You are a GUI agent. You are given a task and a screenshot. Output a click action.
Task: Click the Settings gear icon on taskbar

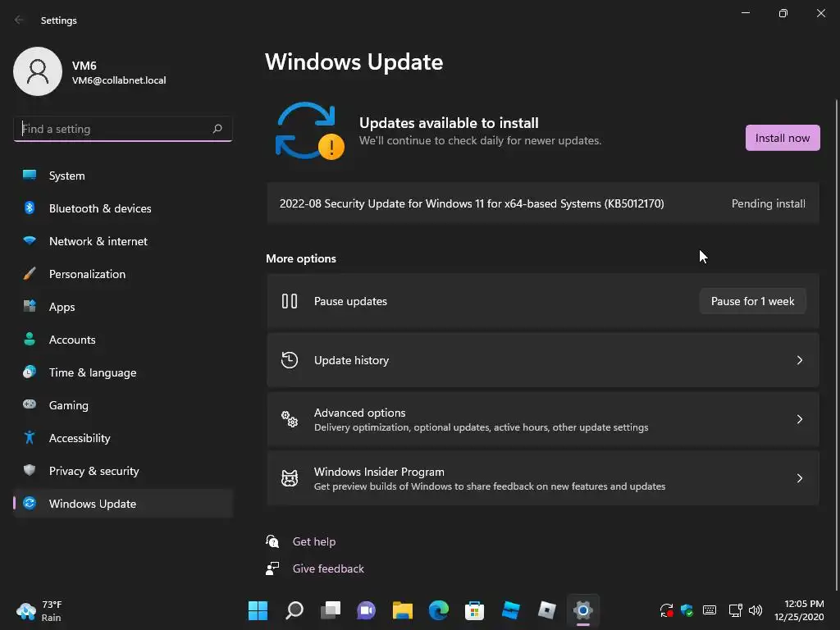click(583, 610)
